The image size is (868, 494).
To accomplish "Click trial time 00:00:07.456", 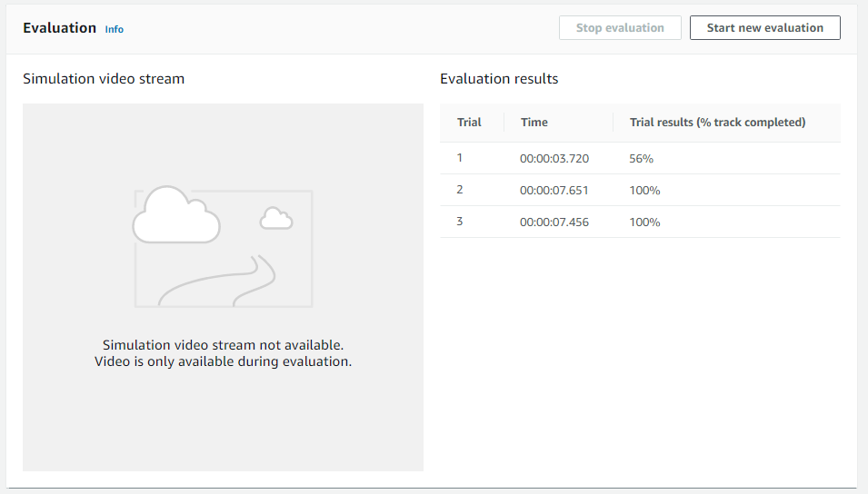I will 554,222.
